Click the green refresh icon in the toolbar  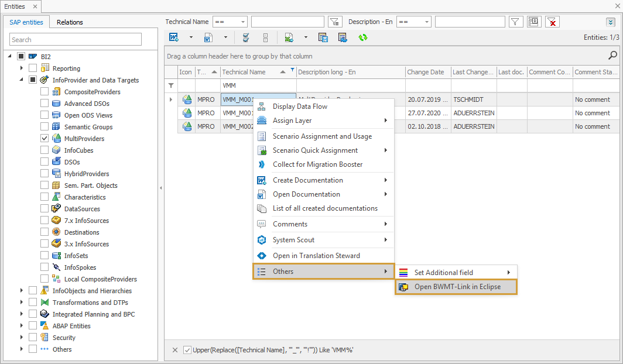click(x=362, y=37)
